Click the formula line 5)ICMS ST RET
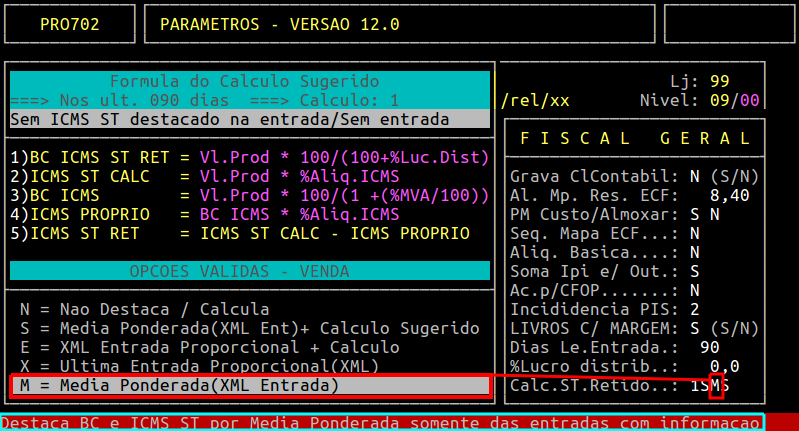Screen dimensions: 799x431 pos(240,234)
